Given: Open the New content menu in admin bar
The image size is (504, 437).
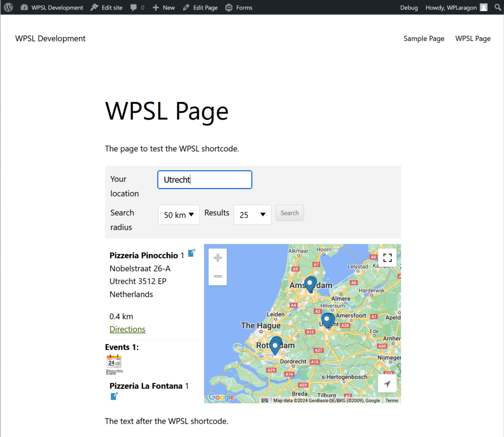Looking at the screenshot, I should 163,7.
